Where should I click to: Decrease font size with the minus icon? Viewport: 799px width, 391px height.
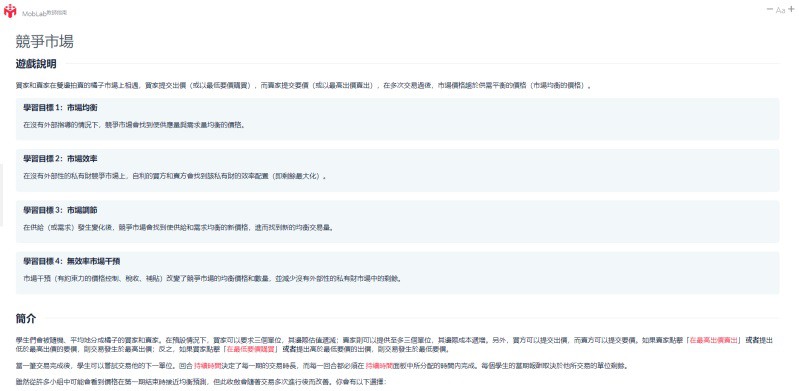pos(769,9)
